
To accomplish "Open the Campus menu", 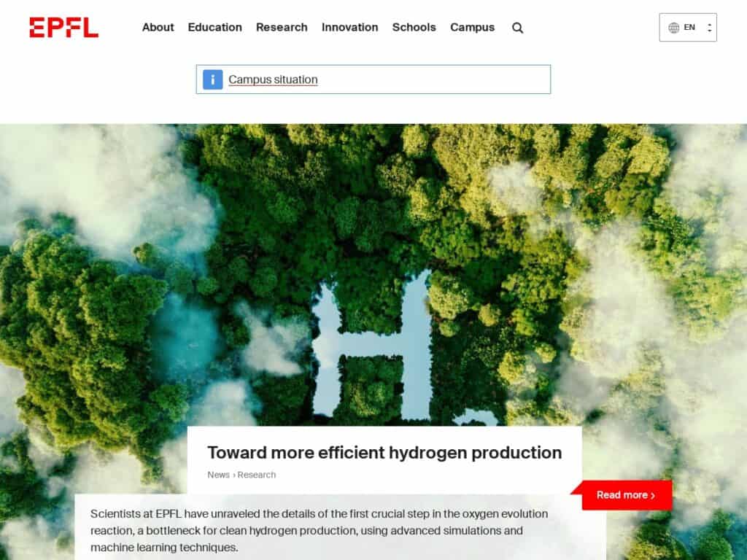I will pos(472,28).
